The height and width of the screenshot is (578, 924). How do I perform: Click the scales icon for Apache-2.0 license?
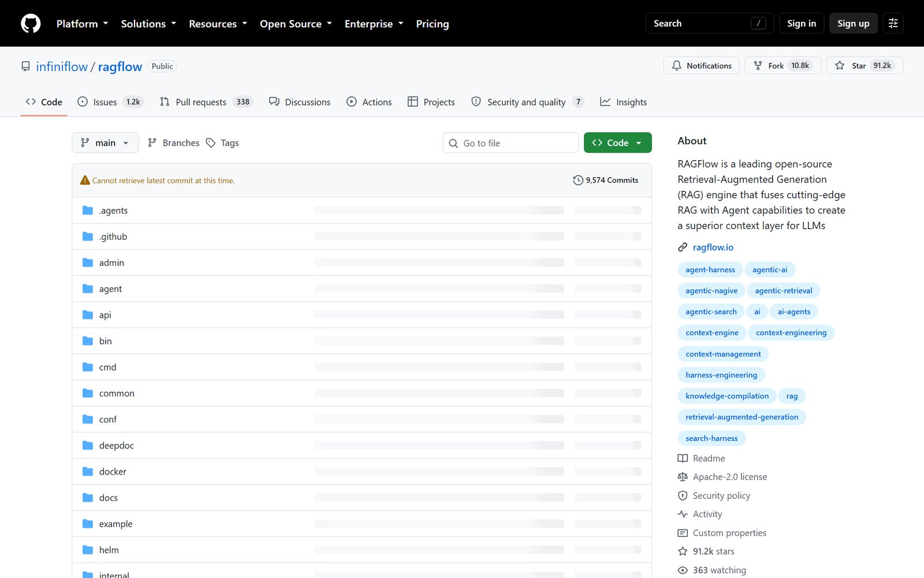coord(683,477)
